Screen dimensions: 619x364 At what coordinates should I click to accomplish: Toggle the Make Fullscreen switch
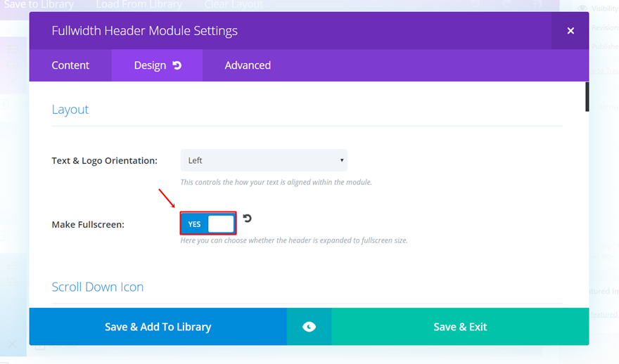point(208,224)
